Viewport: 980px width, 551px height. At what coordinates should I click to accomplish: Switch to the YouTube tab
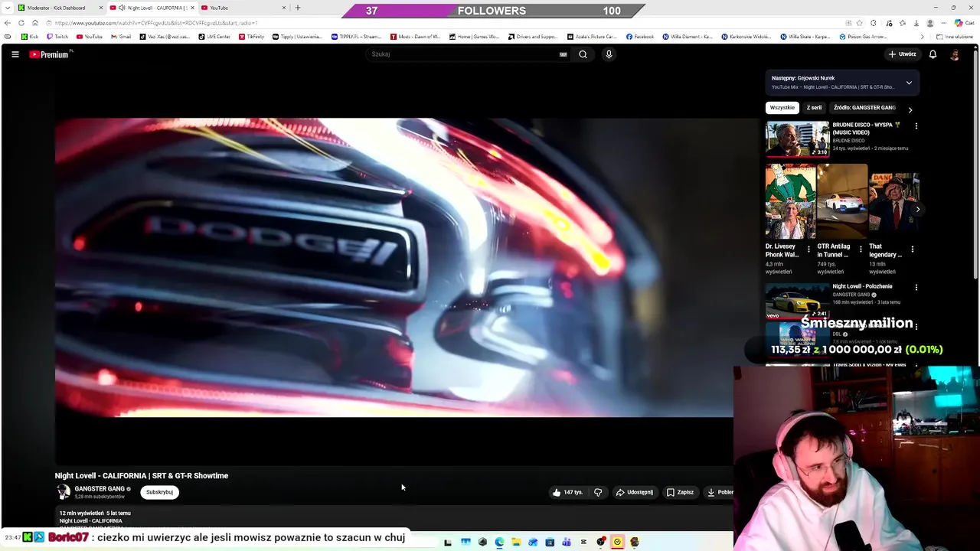(243, 8)
